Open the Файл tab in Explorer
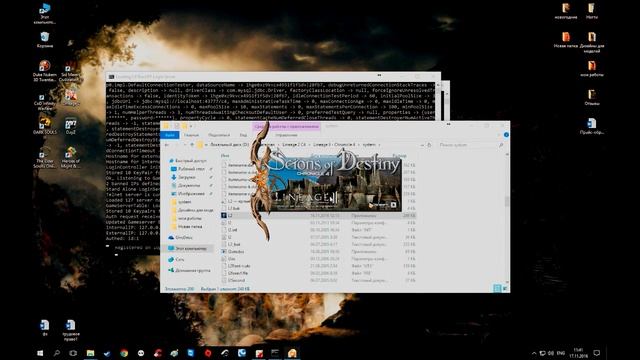The image size is (640, 360). click(170, 135)
